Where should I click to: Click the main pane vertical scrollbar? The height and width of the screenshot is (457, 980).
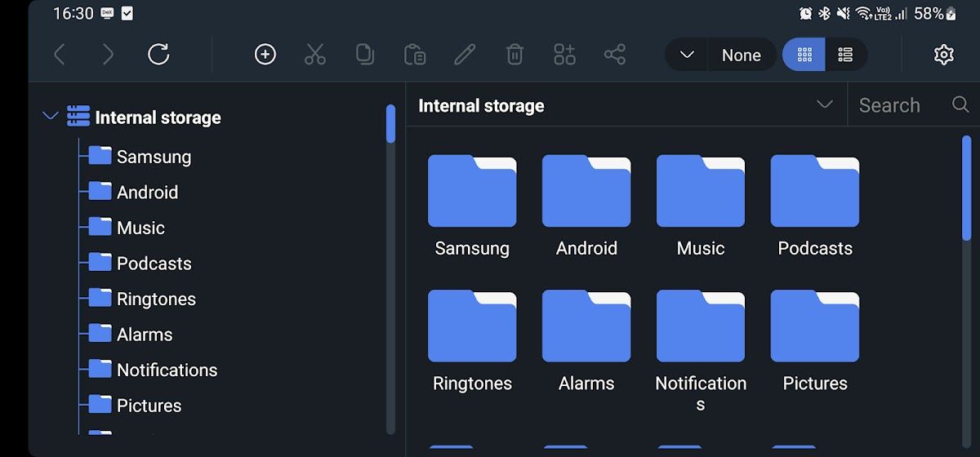point(967,188)
